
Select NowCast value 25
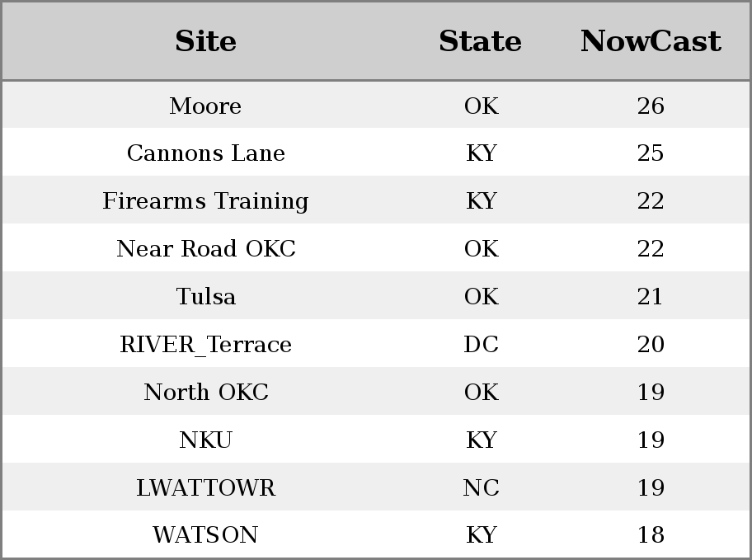coord(651,153)
